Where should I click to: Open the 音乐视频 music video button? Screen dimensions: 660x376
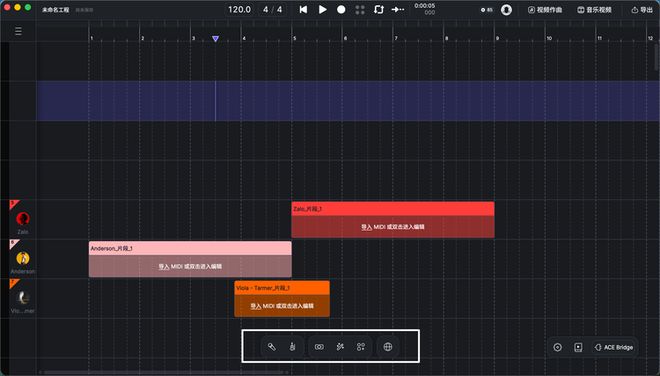594,10
